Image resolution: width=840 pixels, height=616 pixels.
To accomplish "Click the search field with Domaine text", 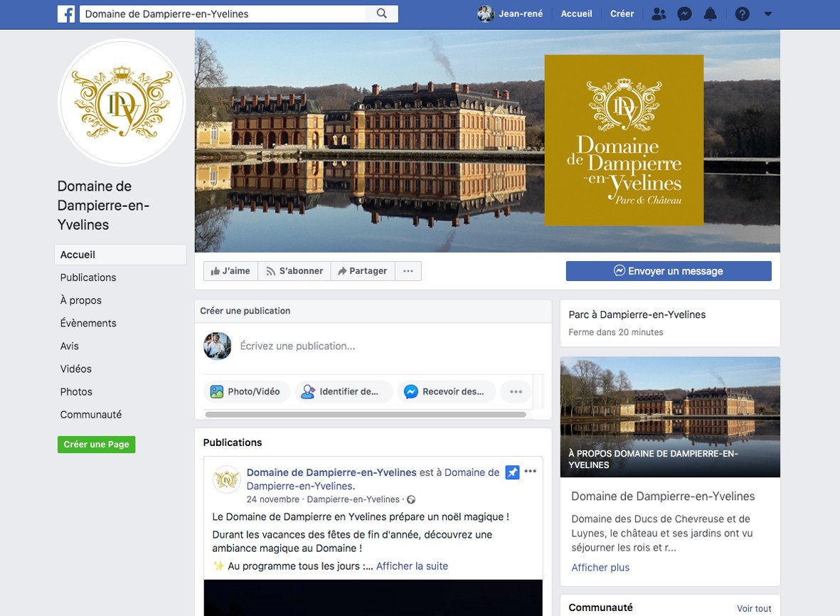I will tap(223, 14).
